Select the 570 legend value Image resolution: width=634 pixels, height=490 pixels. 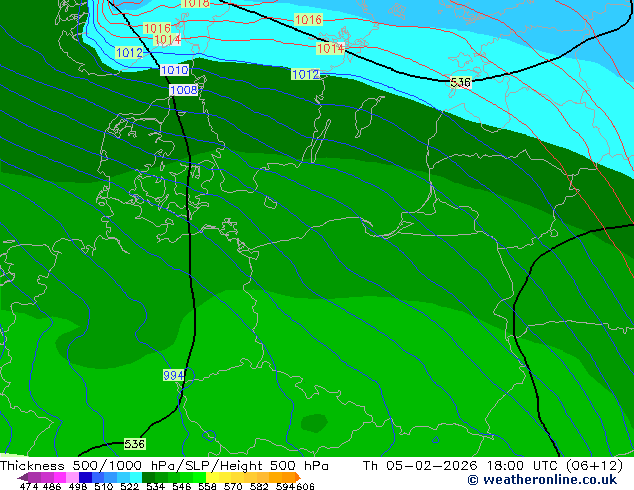point(233,486)
